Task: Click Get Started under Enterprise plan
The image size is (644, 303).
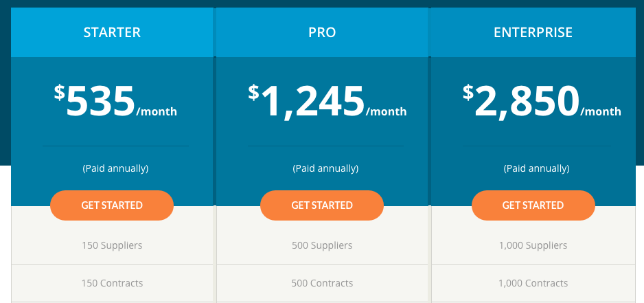Action: point(533,205)
